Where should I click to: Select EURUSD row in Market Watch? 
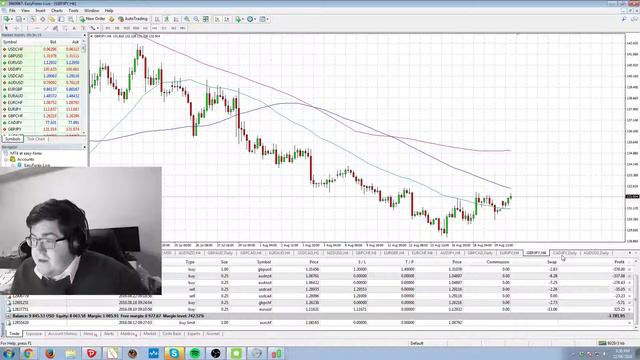pos(42,62)
